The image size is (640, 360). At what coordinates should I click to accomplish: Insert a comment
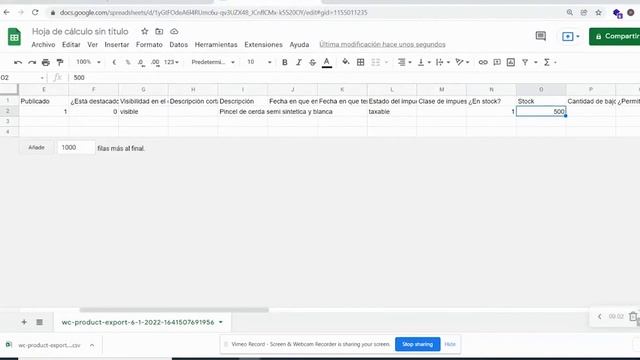point(497,62)
